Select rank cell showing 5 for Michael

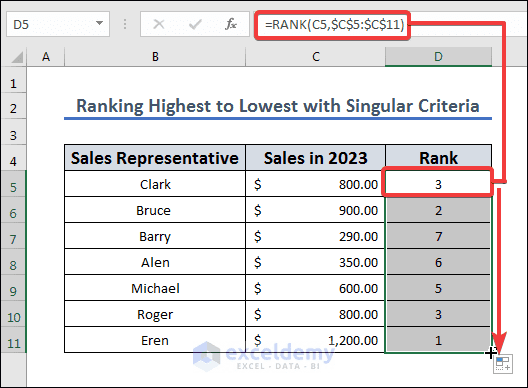[438, 288]
